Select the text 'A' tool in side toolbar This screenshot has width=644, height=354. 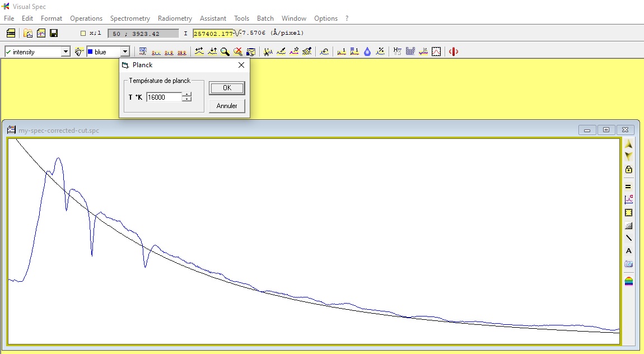[628, 251]
